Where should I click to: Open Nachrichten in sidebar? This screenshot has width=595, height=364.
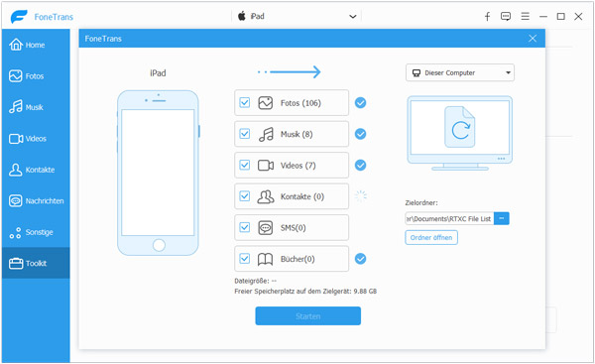tap(36, 200)
